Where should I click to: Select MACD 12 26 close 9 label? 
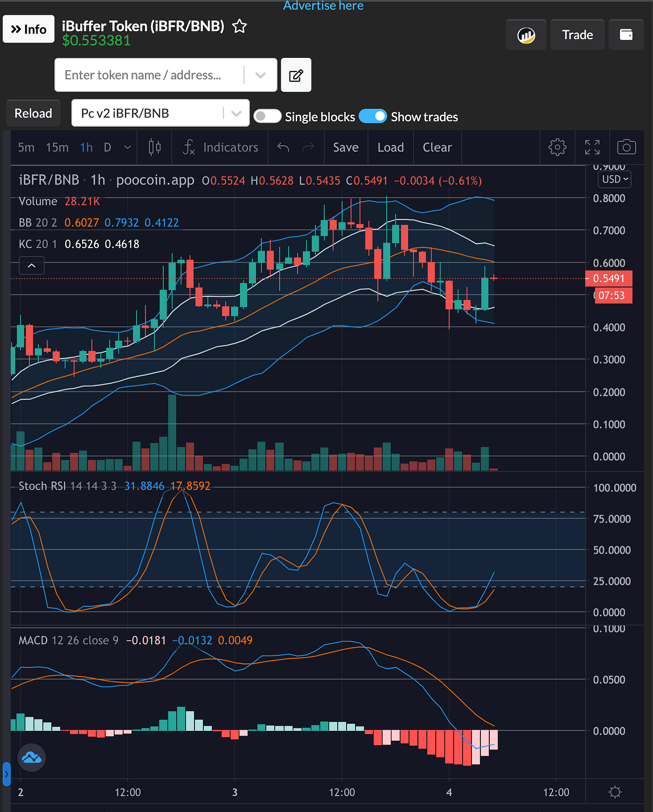coord(68,640)
